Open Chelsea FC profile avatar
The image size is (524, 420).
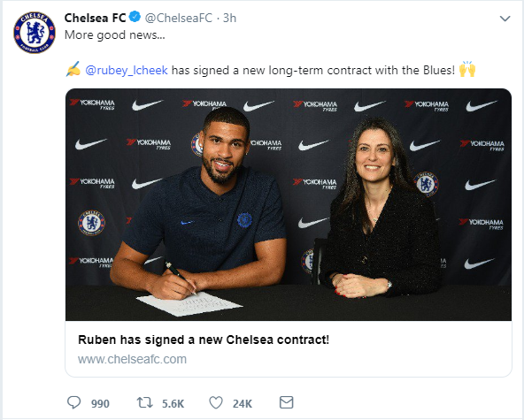(35, 33)
